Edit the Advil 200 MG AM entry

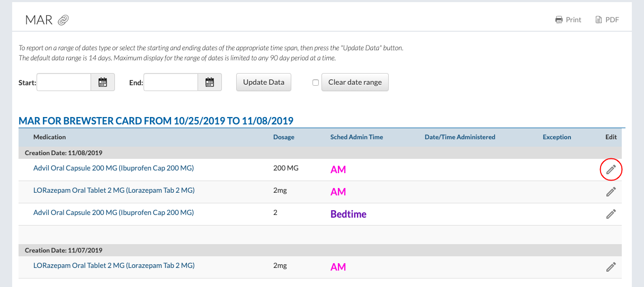tap(611, 169)
